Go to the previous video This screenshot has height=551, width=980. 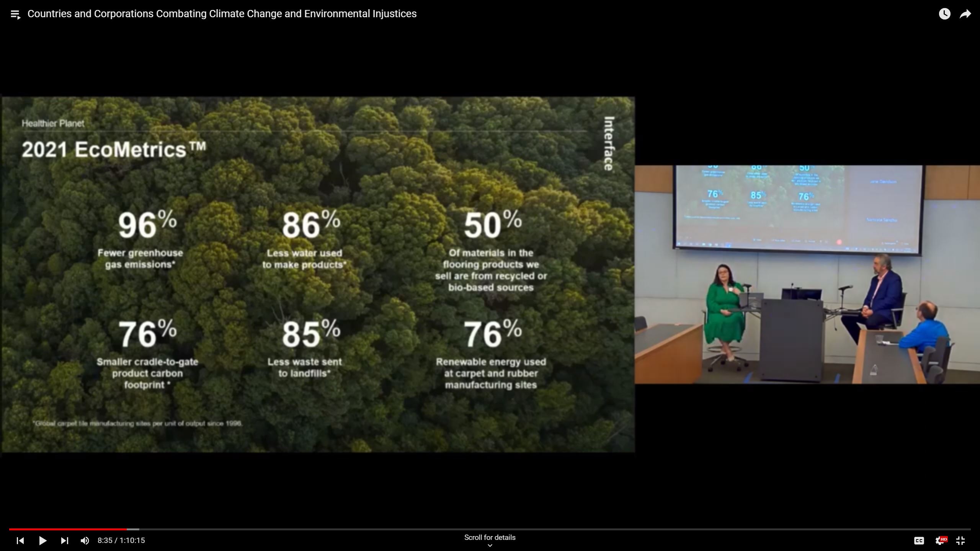(20, 540)
